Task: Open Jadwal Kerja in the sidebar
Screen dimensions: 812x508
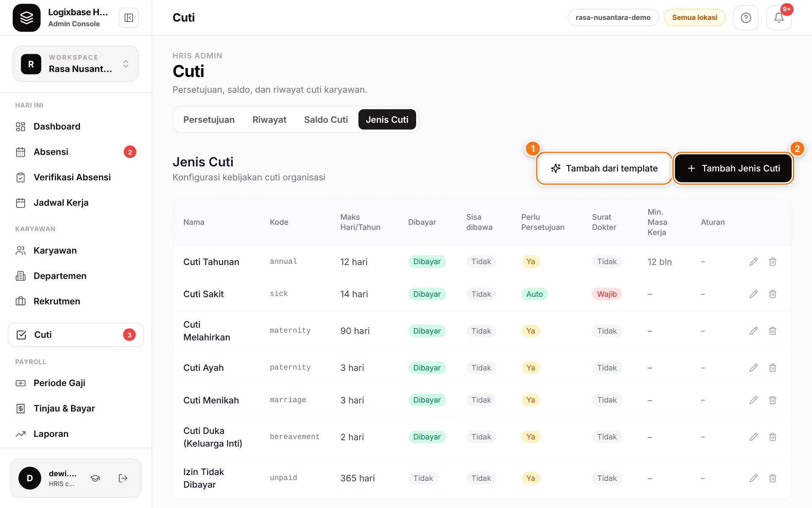Action: tap(76, 203)
